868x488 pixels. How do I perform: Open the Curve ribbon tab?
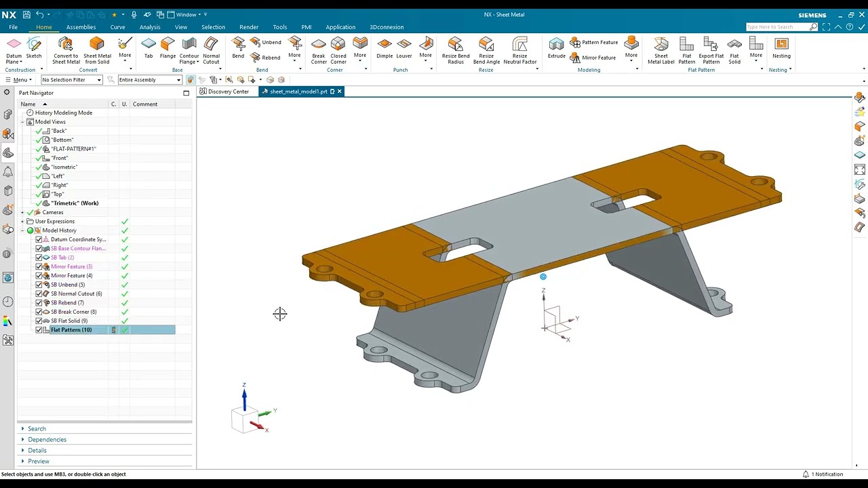click(x=117, y=27)
